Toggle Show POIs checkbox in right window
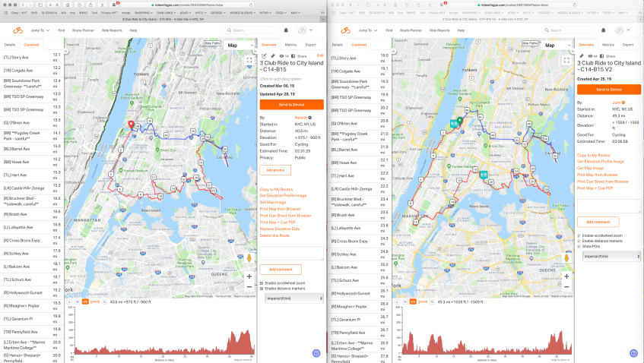Viewport: 644px width, 363px height. 579,246
